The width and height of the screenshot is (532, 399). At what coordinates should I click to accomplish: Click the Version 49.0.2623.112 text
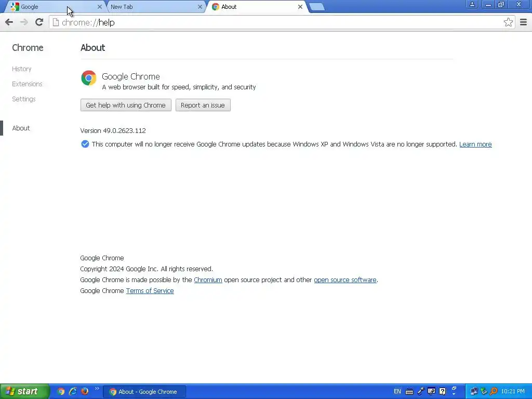[x=113, y=130]
